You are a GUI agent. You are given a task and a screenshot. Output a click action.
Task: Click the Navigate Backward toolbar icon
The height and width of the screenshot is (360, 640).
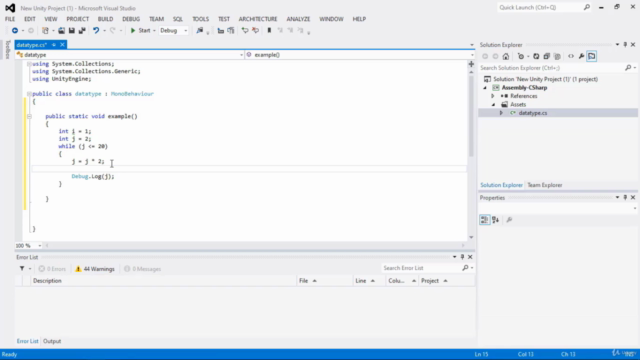(15, 31)
